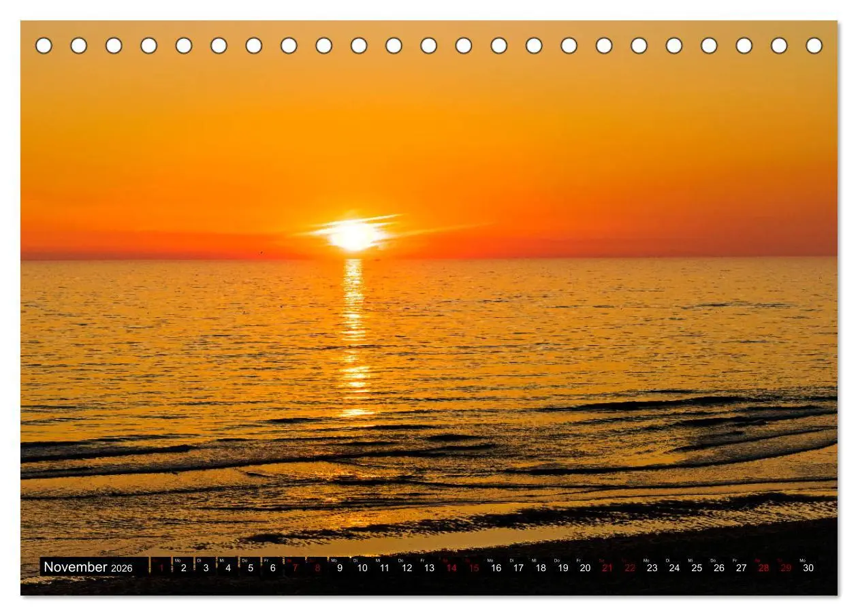Select day 6 in the calendar strip
Image resolution: width=858 pixels, height=616 pixels.
273,568
